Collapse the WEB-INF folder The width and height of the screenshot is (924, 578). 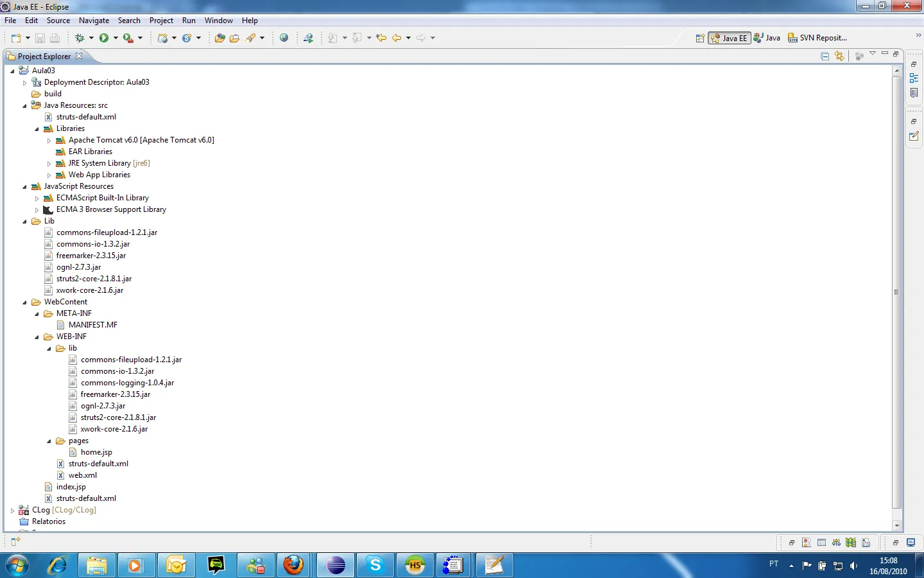tap(37, 337)
